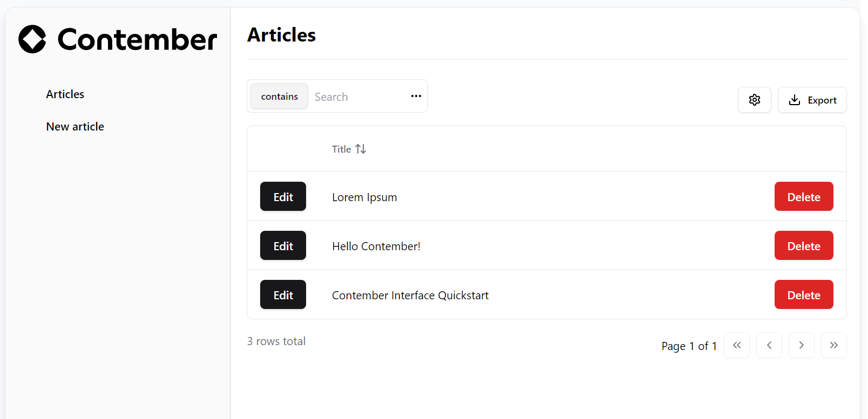Export the articles list
This screenshot has width=868, height=419.
[x=812, y=100]
